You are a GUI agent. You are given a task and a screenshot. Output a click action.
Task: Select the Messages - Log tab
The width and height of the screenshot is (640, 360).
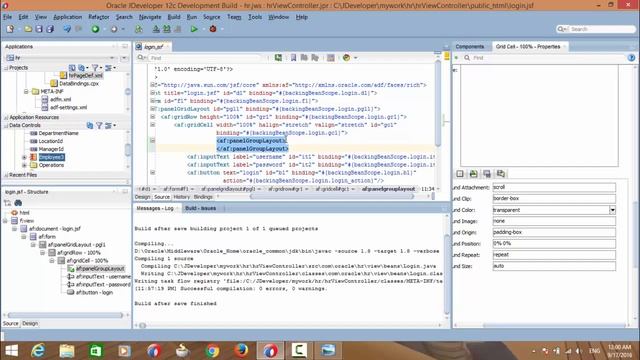tap(155, 208)
